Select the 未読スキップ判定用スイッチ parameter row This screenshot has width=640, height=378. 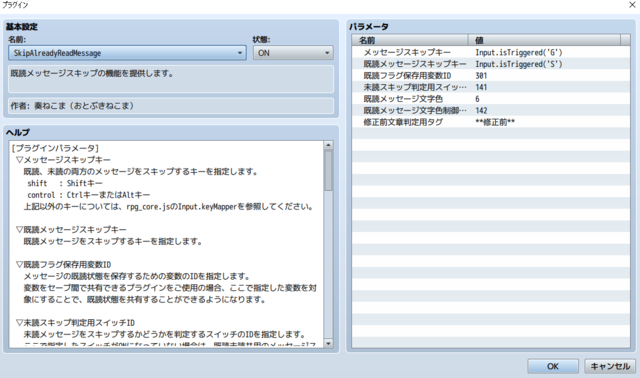[491, 87]
